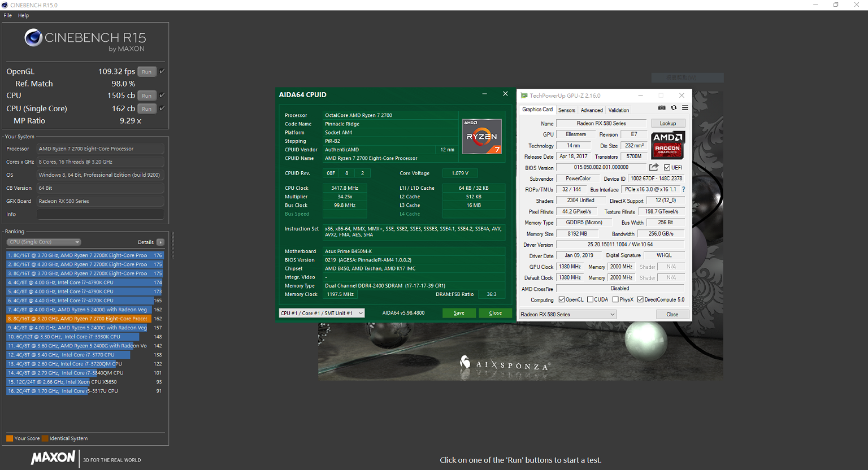Select ranking row 10 Intel Core i7-3930K
The image size is (868, 470).
[x=85, y=337]
